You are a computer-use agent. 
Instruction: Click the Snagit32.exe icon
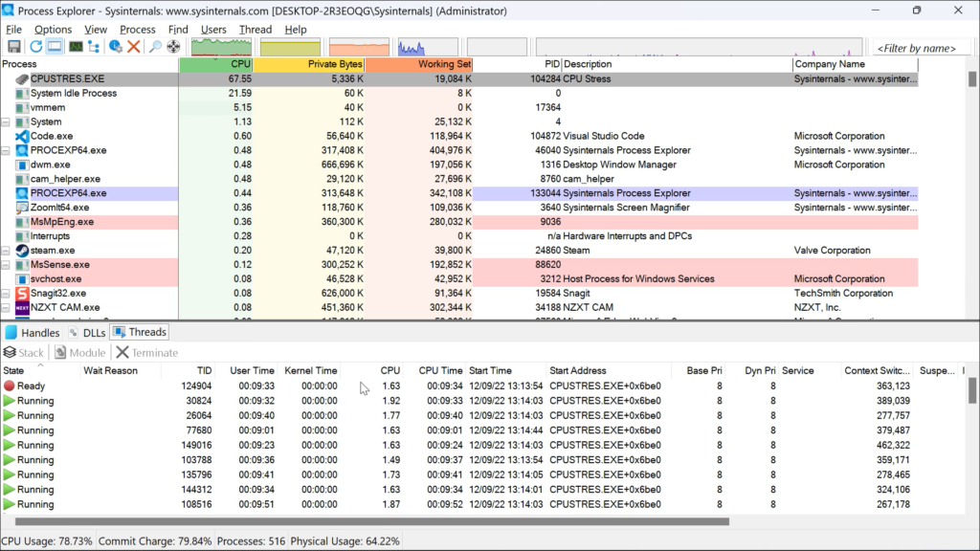tap(22, 293)
